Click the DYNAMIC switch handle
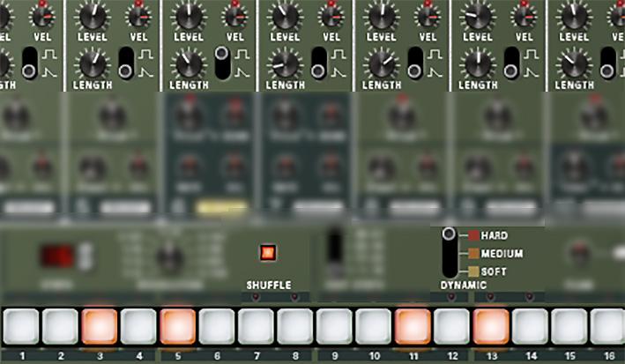625x364 pixels. [x=449, y=234]
